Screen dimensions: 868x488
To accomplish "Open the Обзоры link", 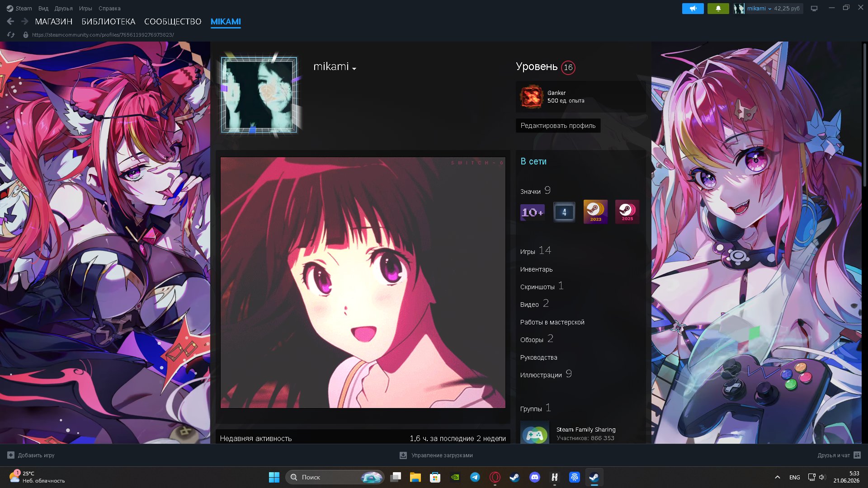I will coord(537,339).
